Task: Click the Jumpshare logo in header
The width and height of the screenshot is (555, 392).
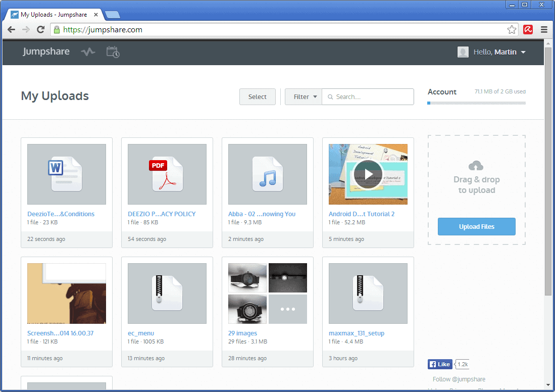Action: [x=46, y=52]
